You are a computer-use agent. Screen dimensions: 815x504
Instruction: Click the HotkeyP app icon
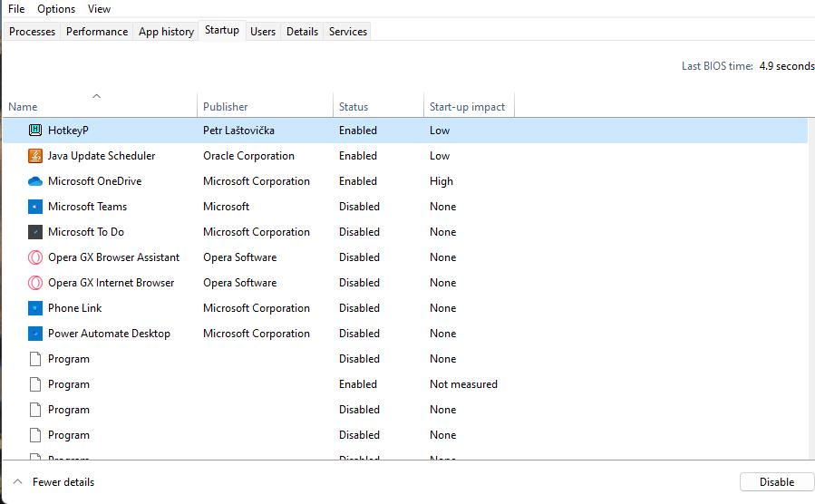(x=35, y=131)
